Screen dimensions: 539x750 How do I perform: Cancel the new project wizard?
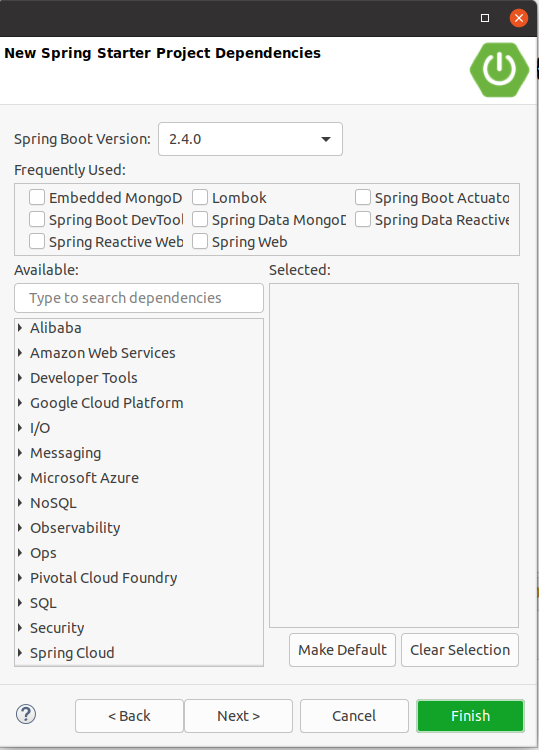coord(354,716)
